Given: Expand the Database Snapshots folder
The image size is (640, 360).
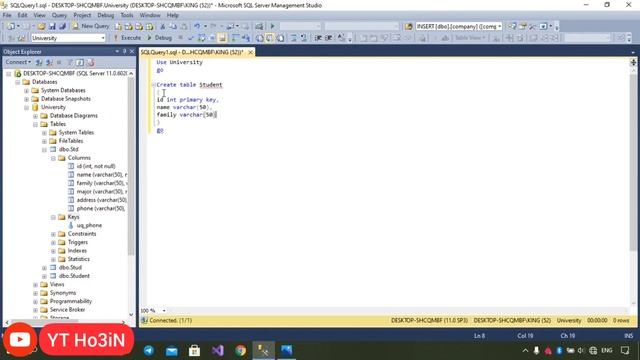Looking at the screenshot, I should (x=27, y=99).
